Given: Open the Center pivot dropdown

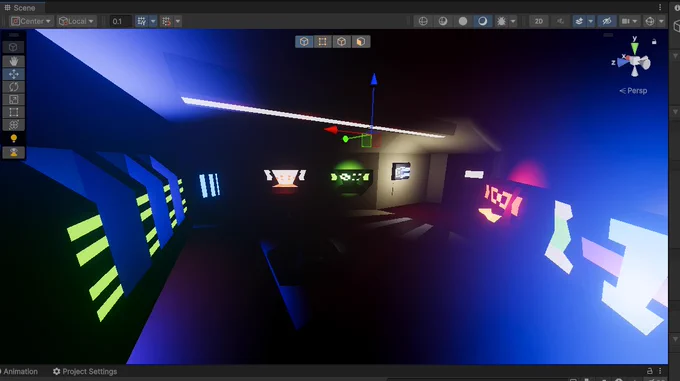Looking at the screenshot, I should pos(31,21).
